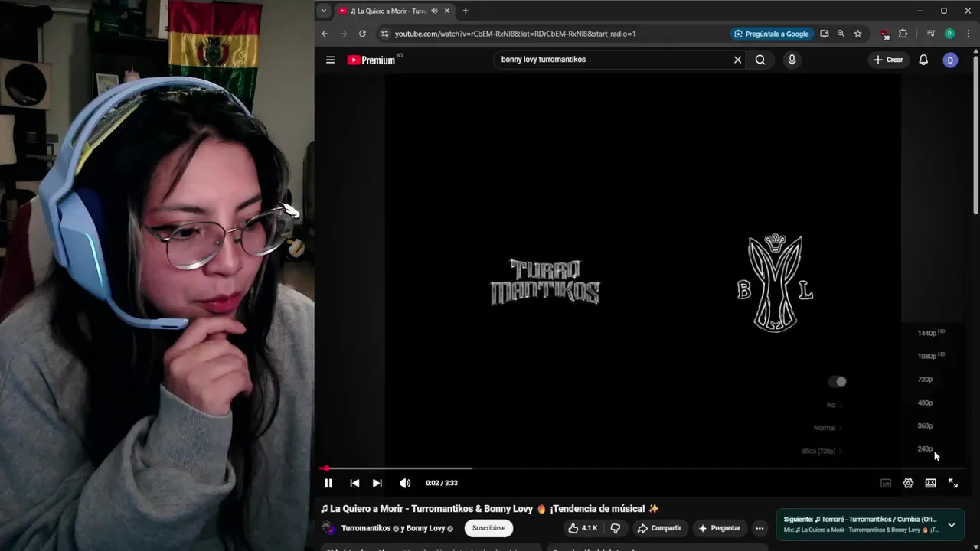
Task: Open Bonny Lovy channel link
Action: coord(426,528)
